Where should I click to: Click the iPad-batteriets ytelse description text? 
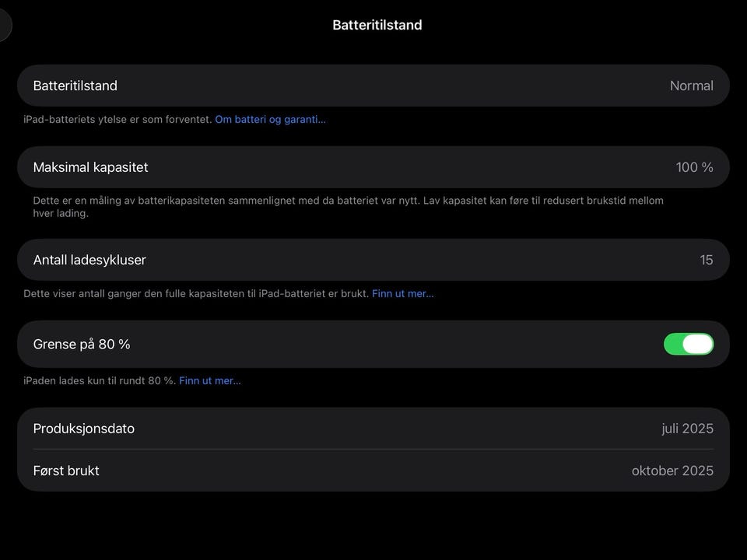[117, 120]
